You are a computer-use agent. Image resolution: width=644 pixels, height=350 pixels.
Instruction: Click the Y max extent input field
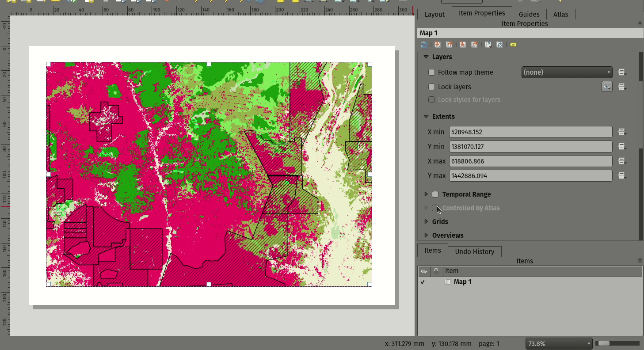[x=530, y=176]
